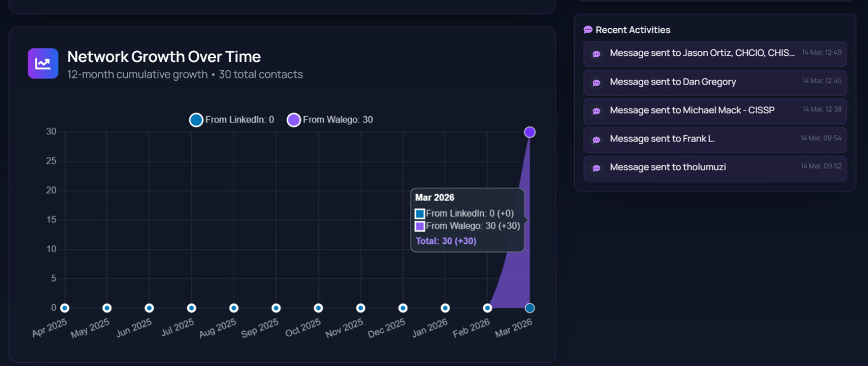Screen dimensions: 868x366
Task: Open the Frank L. message activity
Action: (715, 140)
